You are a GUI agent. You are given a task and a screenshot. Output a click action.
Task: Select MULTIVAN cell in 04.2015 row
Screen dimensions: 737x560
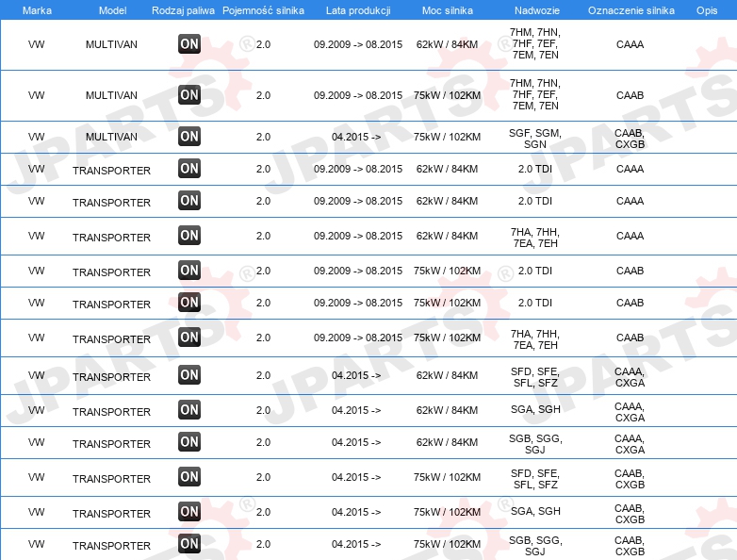[x=111, y=137]
